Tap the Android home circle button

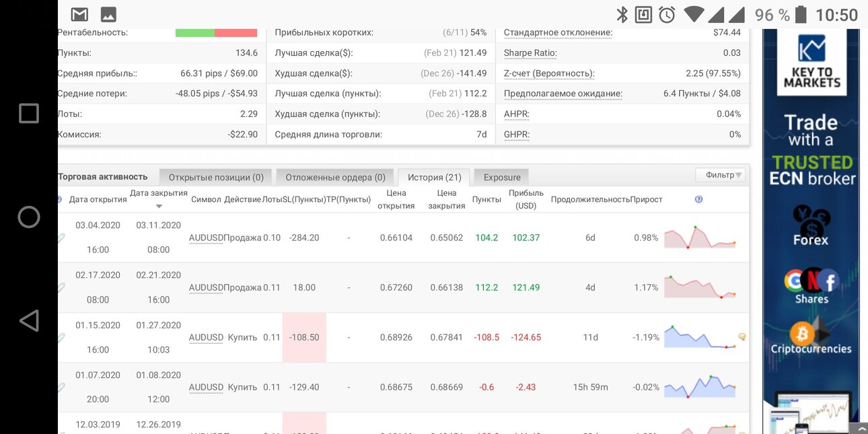click(29, 217)
